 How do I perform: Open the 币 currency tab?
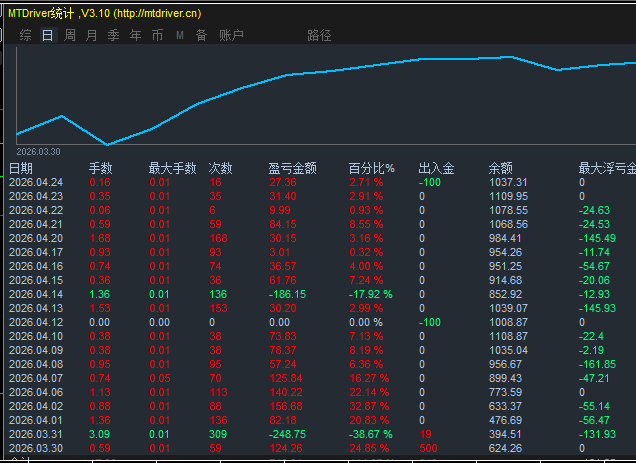point(157,35)
